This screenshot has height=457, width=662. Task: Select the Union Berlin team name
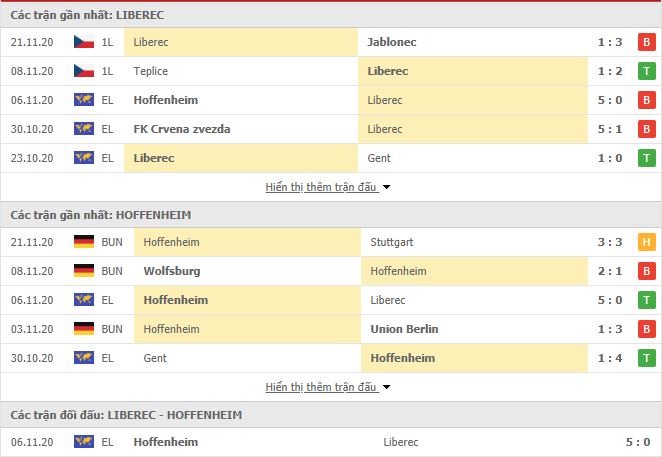click(x=404, y=329)
